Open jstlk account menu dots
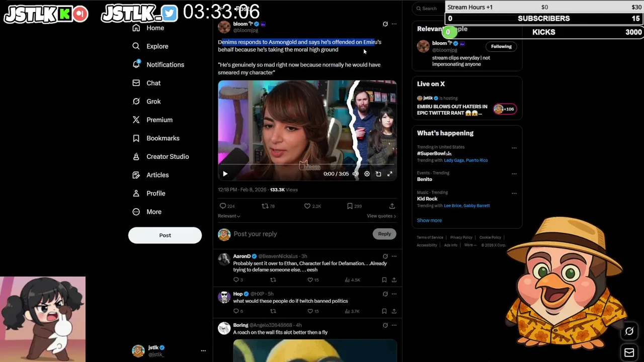 click(x=203, y=350)
